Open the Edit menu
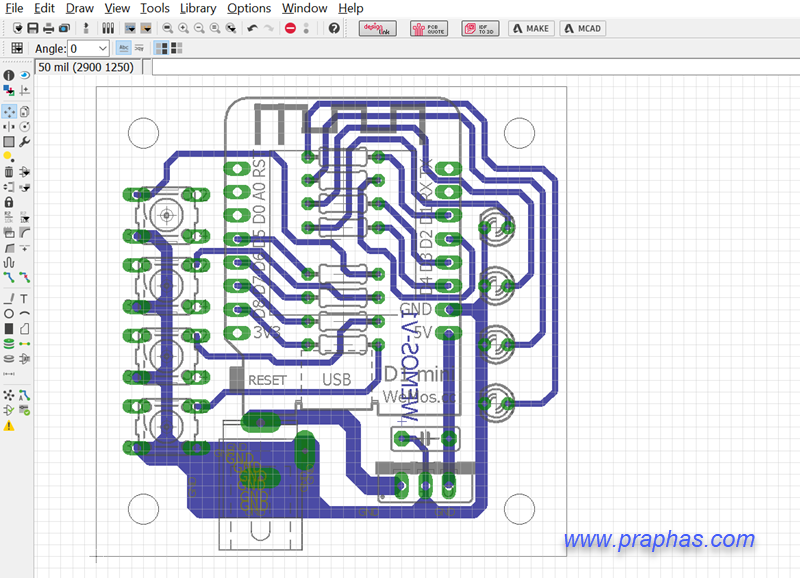This screenshot has height=578, width=800. pos(44,8)
